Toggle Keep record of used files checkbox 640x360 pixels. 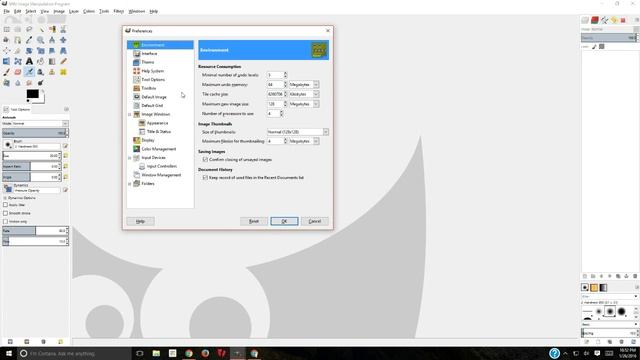coord(205,178)
